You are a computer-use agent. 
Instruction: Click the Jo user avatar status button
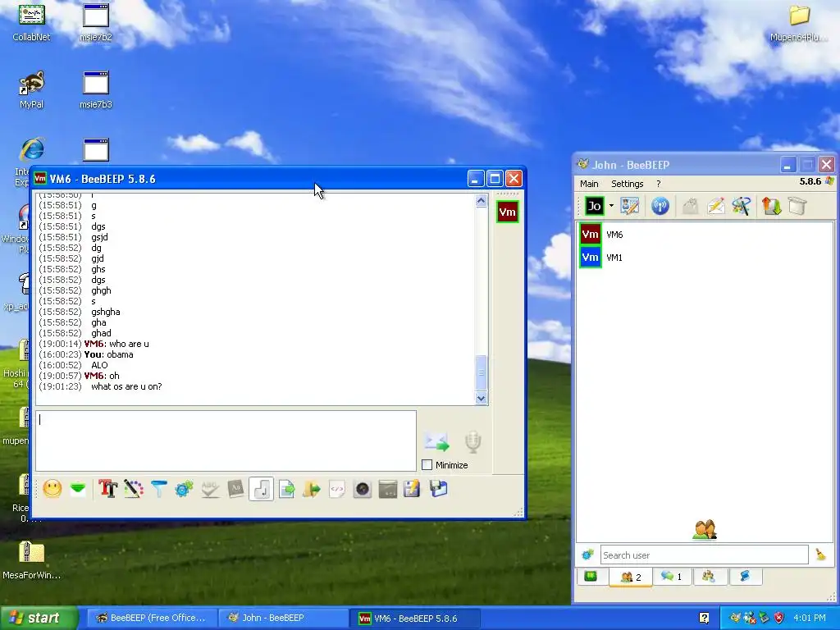point(594,206)
